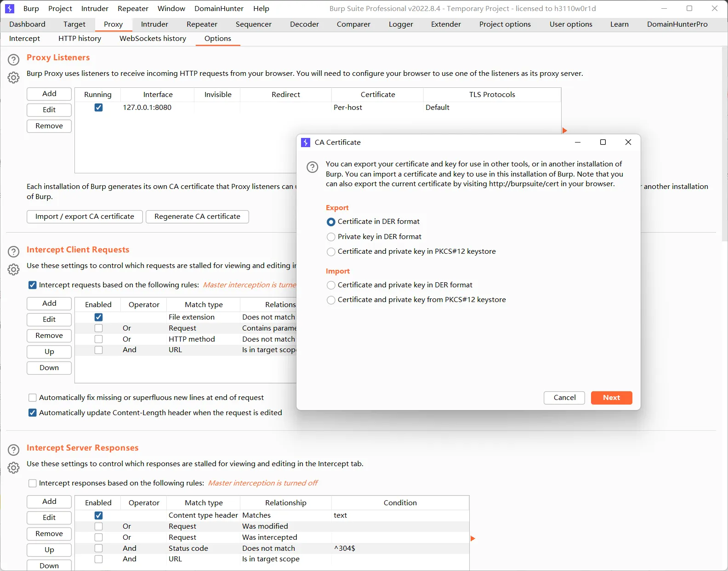This screenshot has width=728, height=571.
Task: Click Remove in Intercept Server Responses
Action: (49, 534)
